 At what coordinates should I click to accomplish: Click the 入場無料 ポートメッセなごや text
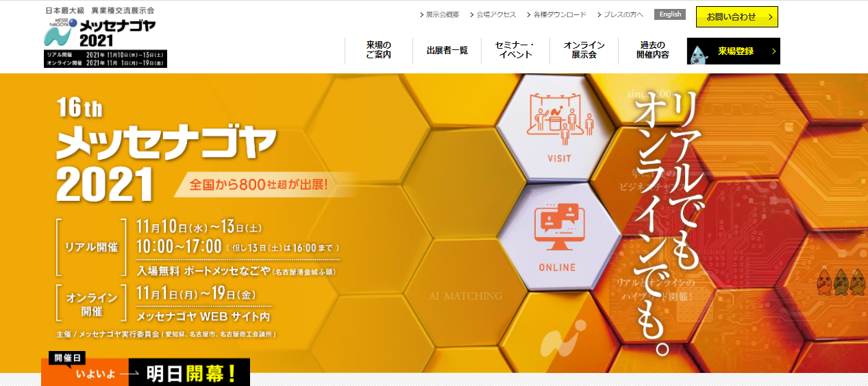pyautogui.click(x=203, y=271)
